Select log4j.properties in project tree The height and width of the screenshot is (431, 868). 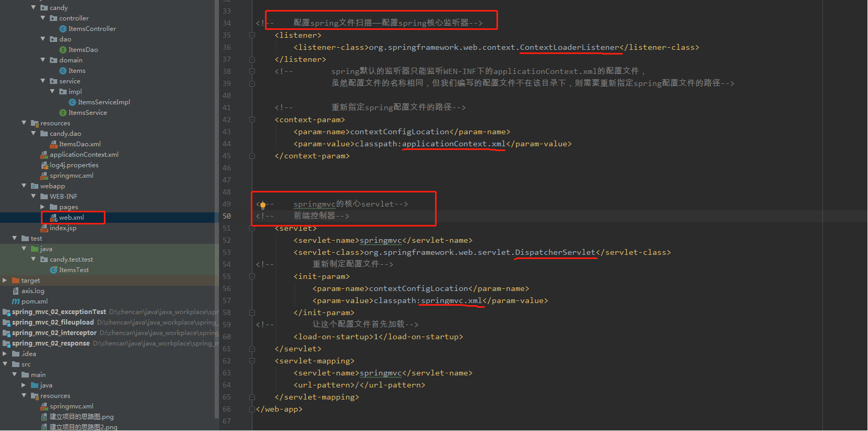(x=74, y=165)
